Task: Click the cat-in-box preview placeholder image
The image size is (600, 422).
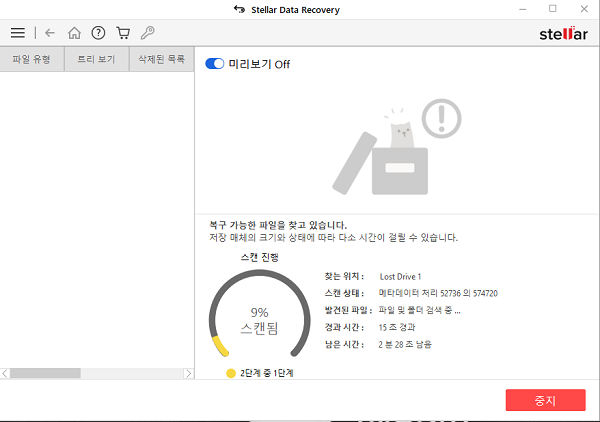Action: click(x=397, y=147)
